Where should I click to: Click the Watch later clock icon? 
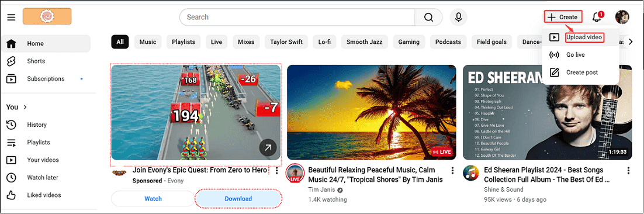[12, 178]
